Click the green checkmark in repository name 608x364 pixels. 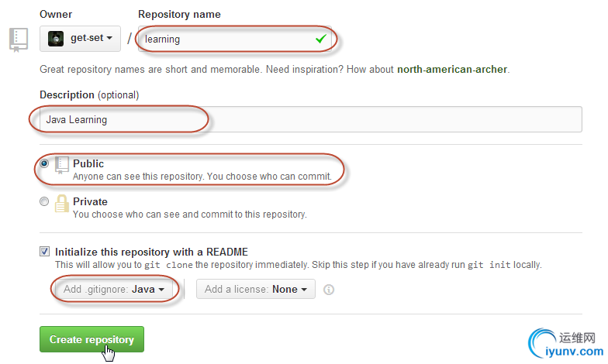coord(321,38)
